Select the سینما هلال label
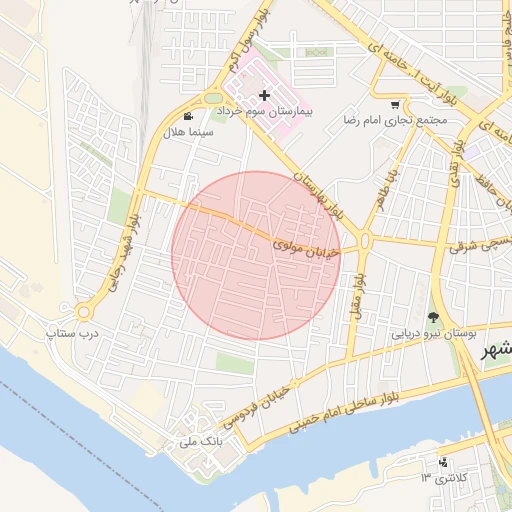The width and height of the screenshot is (512, 512). click(x=188, y=132)
